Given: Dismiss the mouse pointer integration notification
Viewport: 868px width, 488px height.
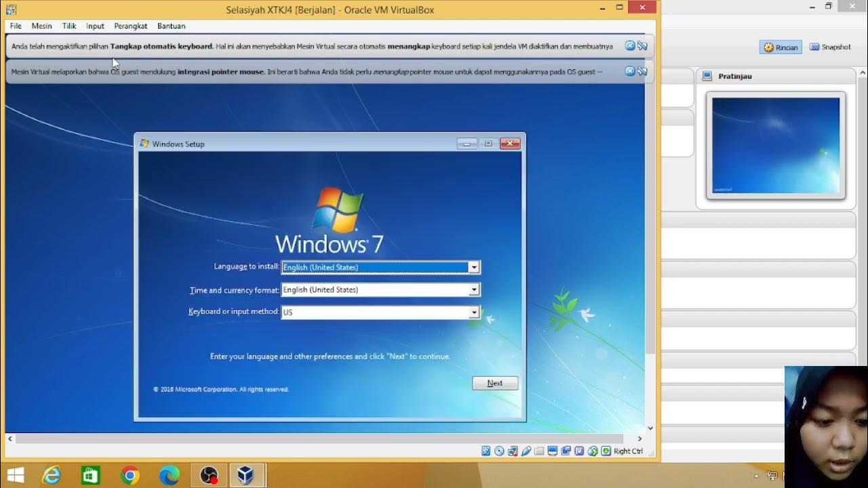Looking at the screenshot, I should [630, 71].
